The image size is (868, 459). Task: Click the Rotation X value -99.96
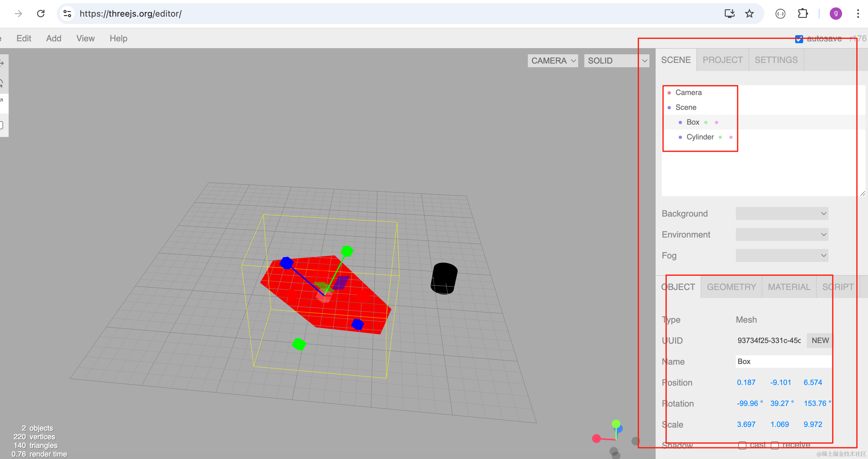coord(750,403)
